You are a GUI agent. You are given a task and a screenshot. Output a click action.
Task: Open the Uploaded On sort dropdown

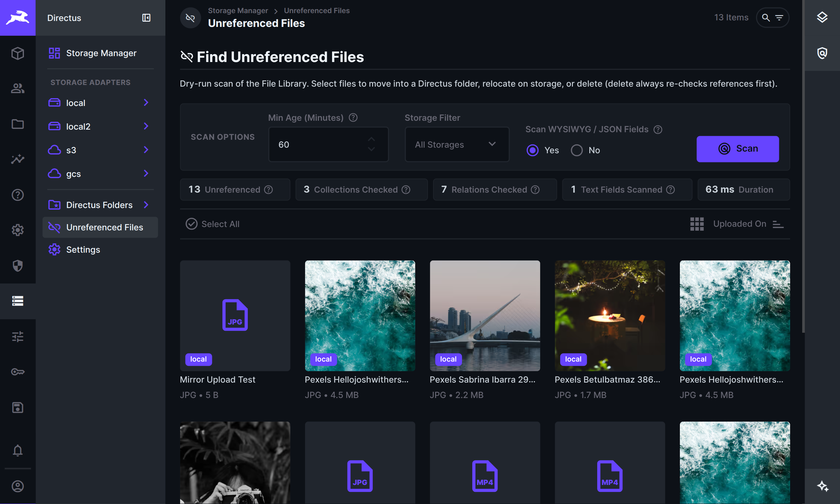[x=740, y=224]
